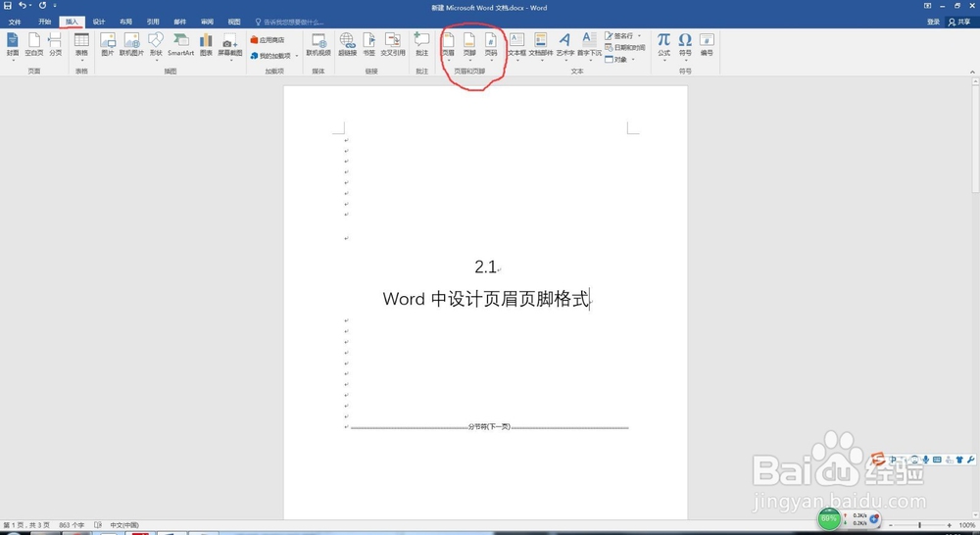This screenshot has width=980, height=535.
Task: Zoom out with the minus button
Action: click(891, 525)
